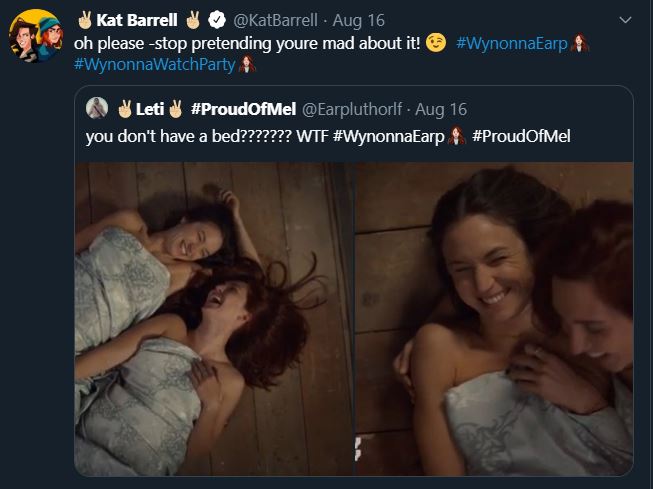Click the emoji icon after #WynonnaWatchParty
This screenshot has height=489, width=653.
pos(249,64)
